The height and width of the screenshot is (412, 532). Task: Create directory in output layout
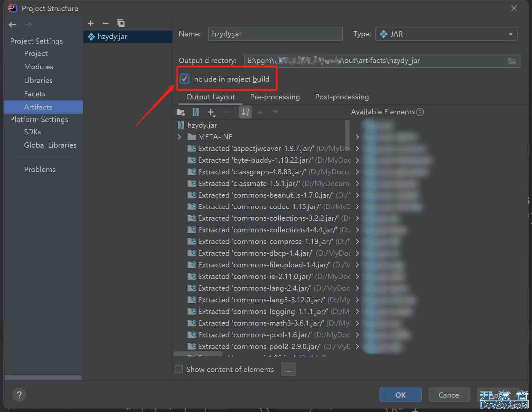[x=181, y=112]
